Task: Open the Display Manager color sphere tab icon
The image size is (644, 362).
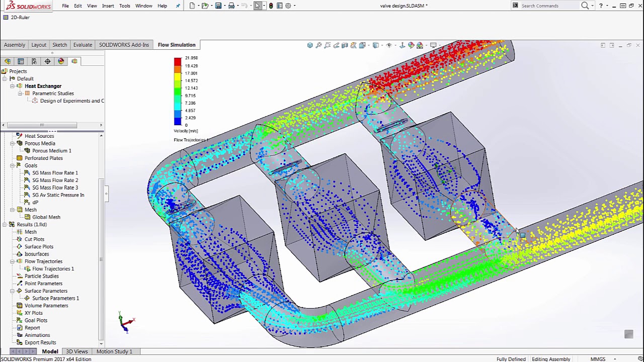Action: [x=61, y=61]
